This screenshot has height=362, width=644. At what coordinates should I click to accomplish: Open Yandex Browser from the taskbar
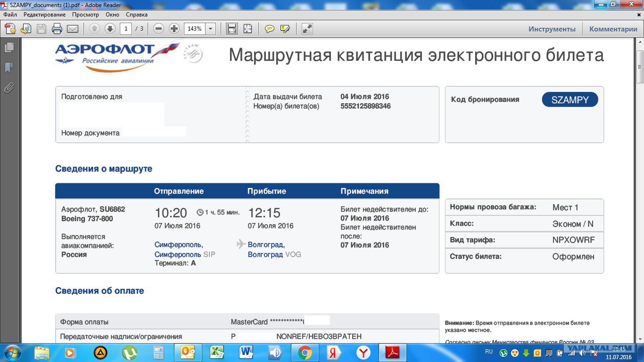tap(363, 353)
